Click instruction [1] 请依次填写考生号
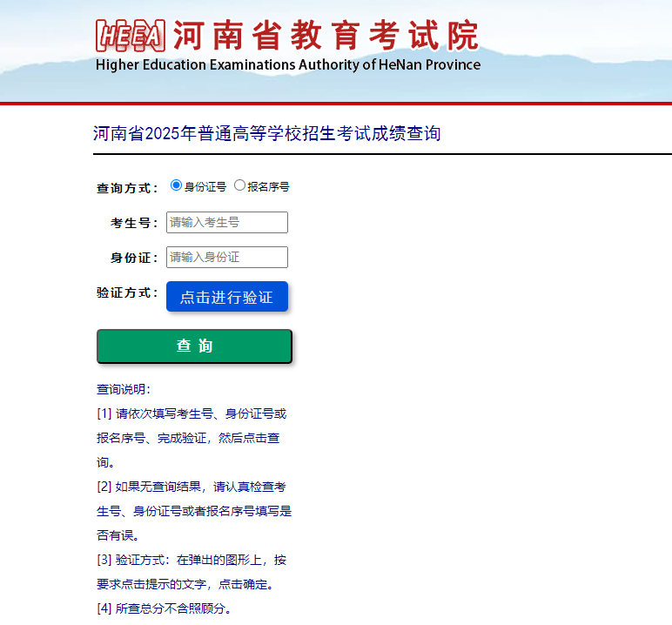The image size is (672, 625). (x=192, y=438)
